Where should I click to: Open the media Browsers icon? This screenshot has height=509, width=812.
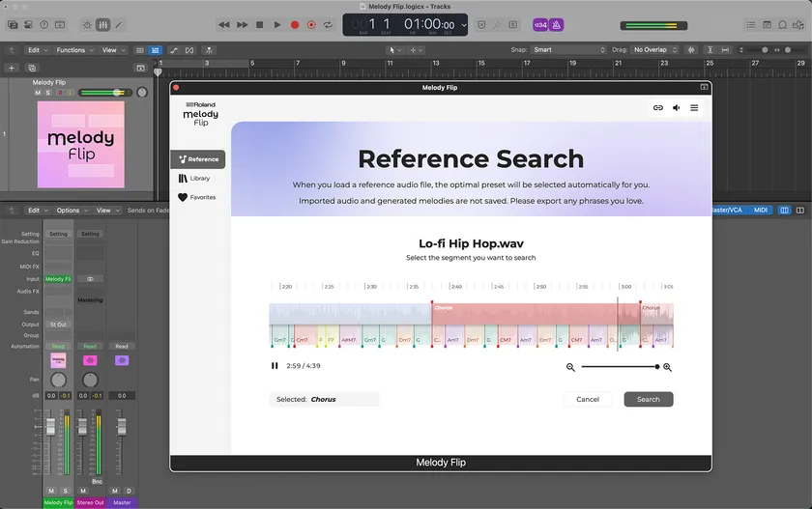(x=798, y=25)
